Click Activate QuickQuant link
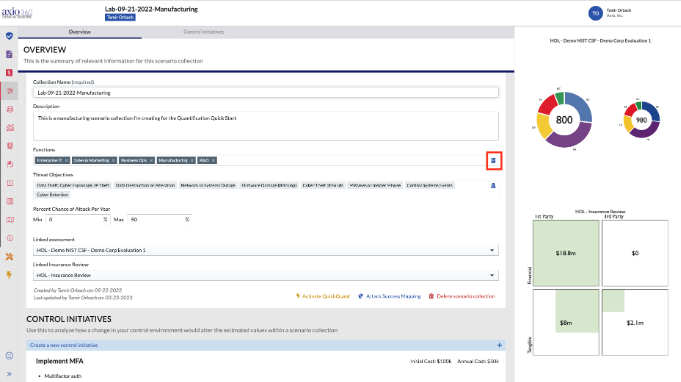681x382 pixels. point(323,296)
